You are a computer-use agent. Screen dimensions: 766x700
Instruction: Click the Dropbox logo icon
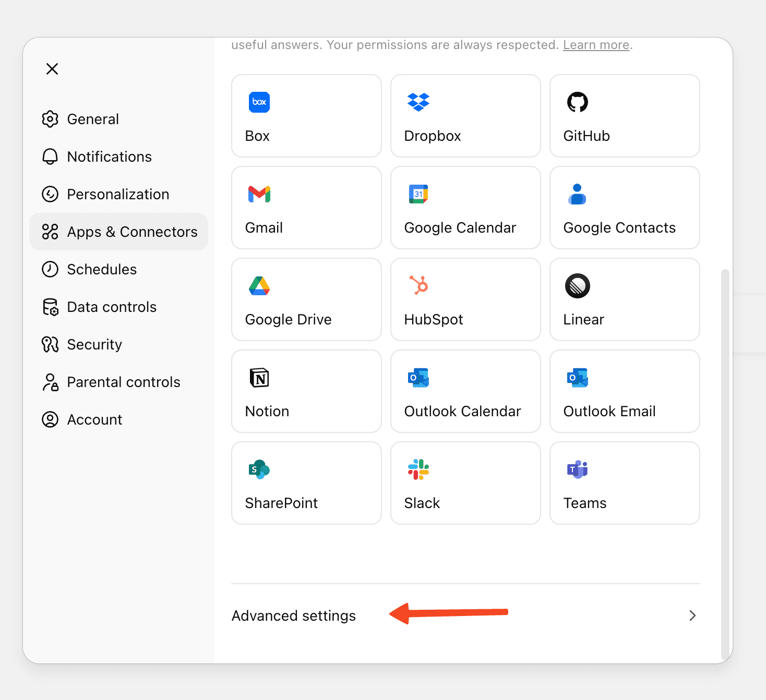(418, 102)
